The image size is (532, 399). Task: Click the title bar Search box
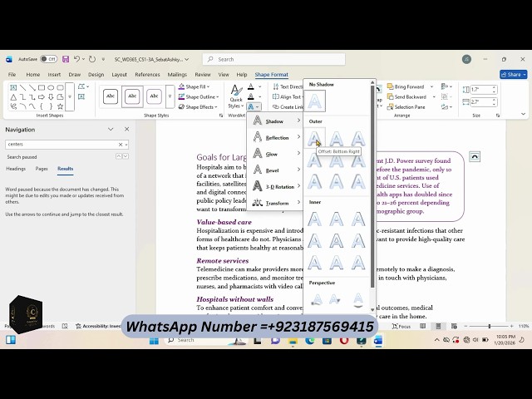(273, 59)
